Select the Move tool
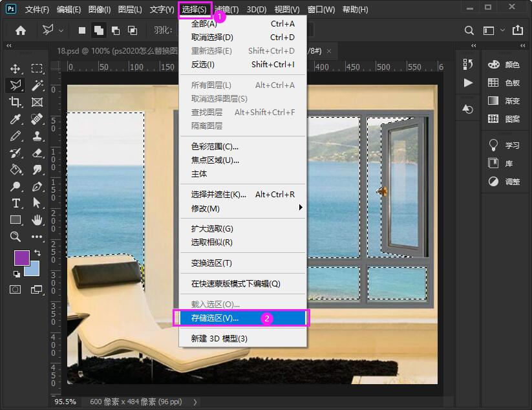 pyautogui.click(x=16, y=69)
